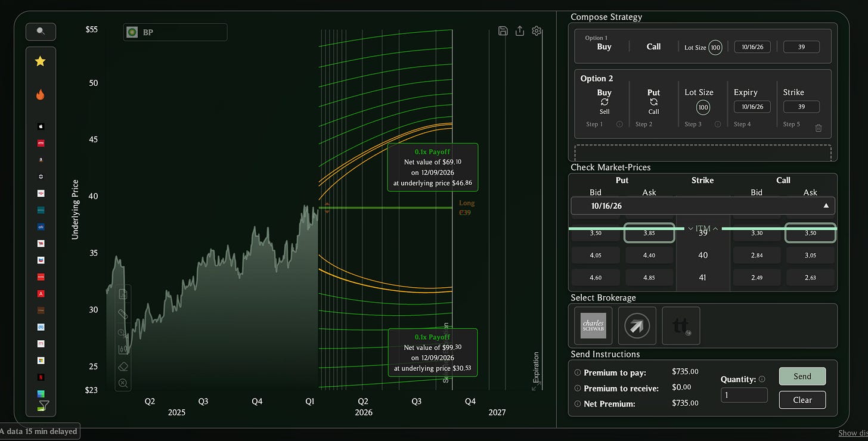Select the Apple ticker logo
Image resolution: width=868 pixels, height=441 pixels.
[x=41, y=126]
